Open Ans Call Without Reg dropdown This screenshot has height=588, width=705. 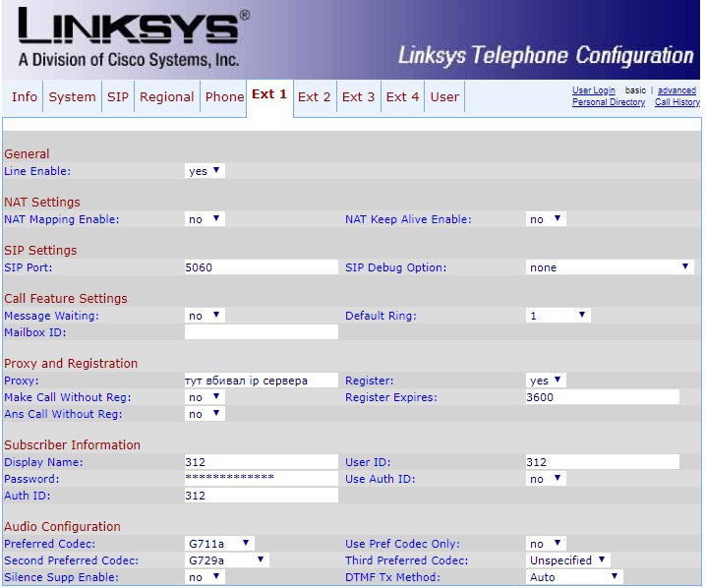coord(205,414)
